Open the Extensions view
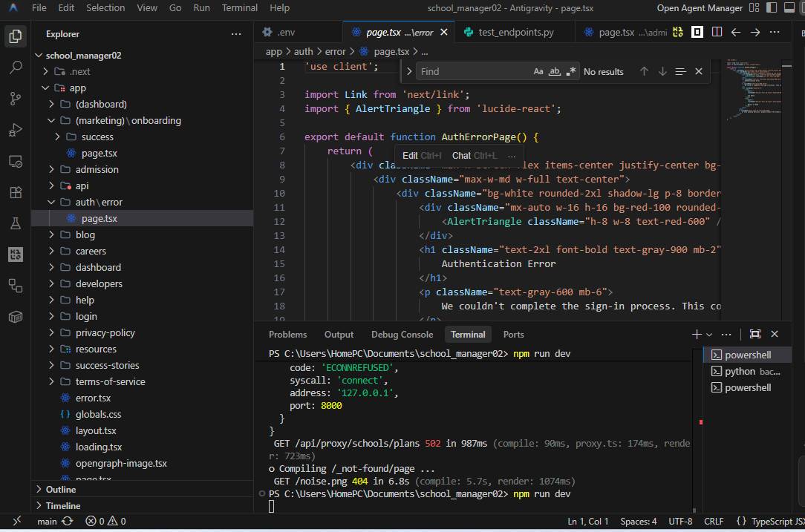 [x=16, y=192]
